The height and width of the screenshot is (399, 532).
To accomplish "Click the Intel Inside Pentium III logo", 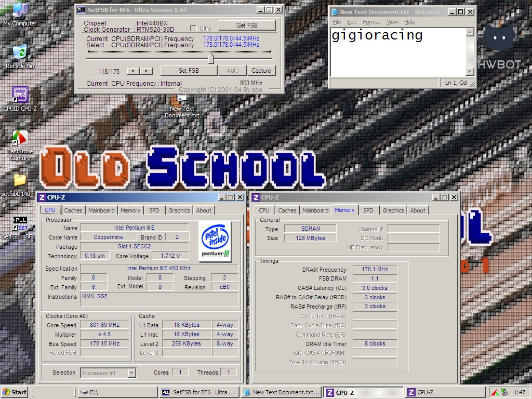I will pos(216,242).
